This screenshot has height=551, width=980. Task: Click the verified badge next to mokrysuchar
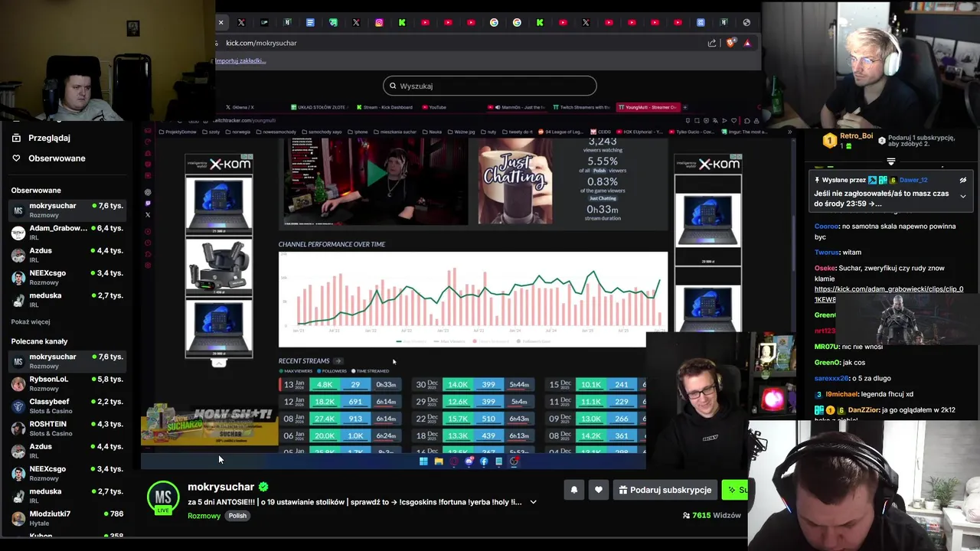(263, 487)
